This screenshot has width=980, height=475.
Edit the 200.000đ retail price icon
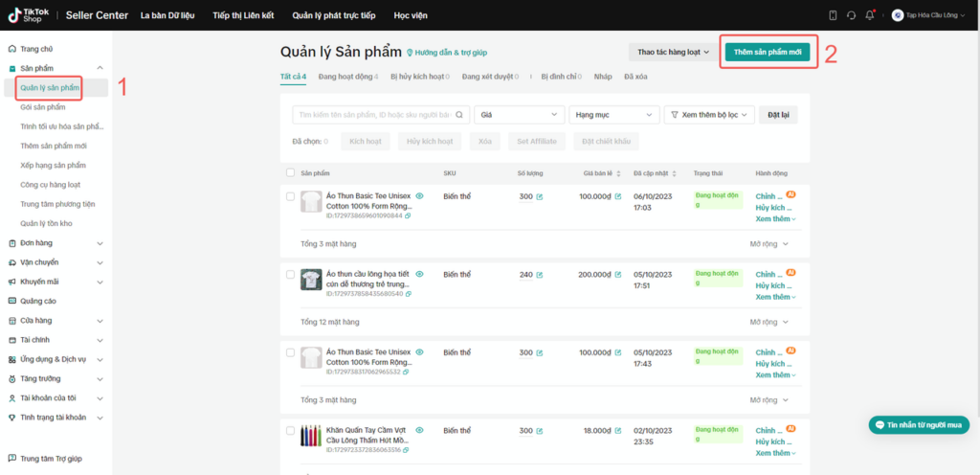[x=618, y=275]
